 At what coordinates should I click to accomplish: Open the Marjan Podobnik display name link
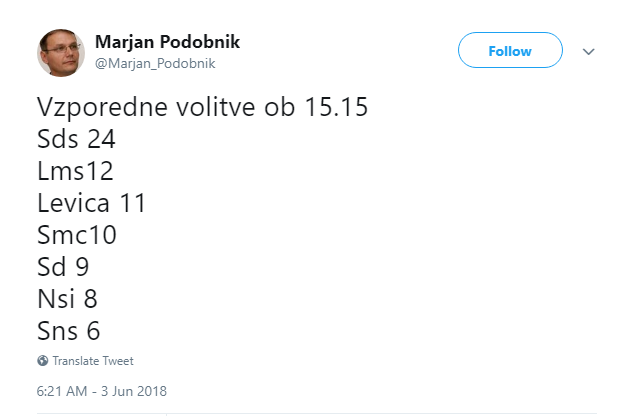[x=167, y=42]
